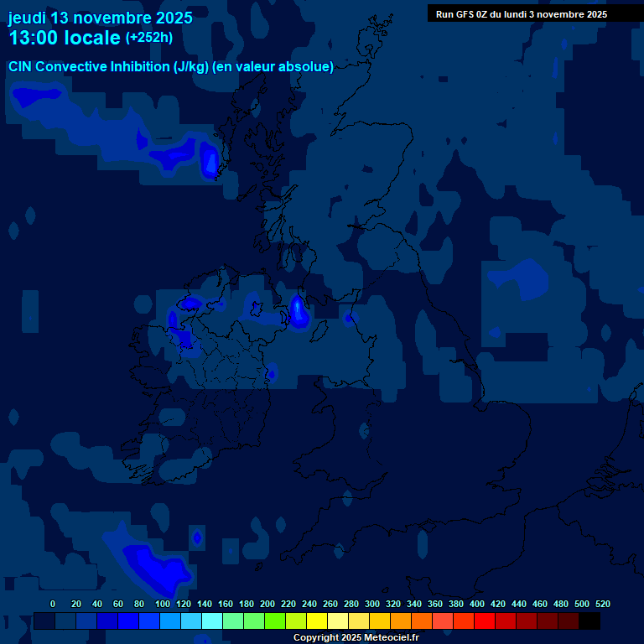Open the Meteociel.fr copyright text
The height and width of the screenshot is (644, 644).
356,637
